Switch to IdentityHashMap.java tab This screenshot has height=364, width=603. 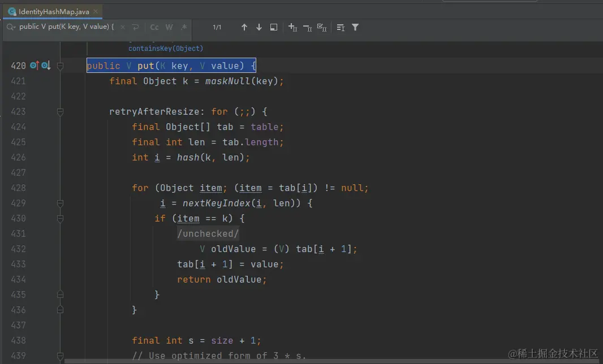pyautogui.click(x=54, y=11)
